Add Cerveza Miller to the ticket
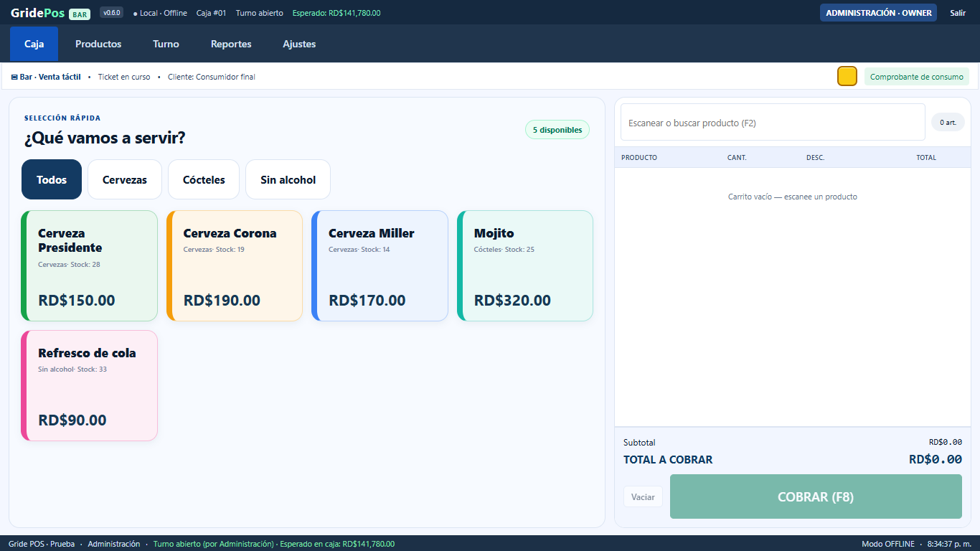This screenshot has width=980, height=551. pyautogui.click(x=380, y=265)
